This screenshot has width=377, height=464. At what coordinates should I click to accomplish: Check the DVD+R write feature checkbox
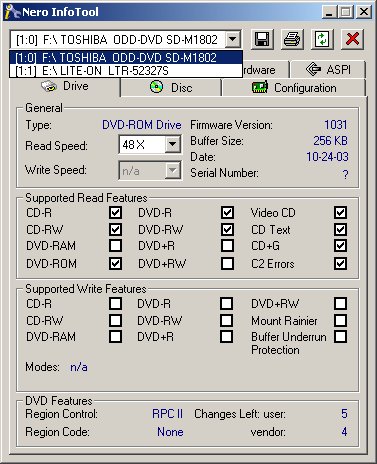coord(227,336)
